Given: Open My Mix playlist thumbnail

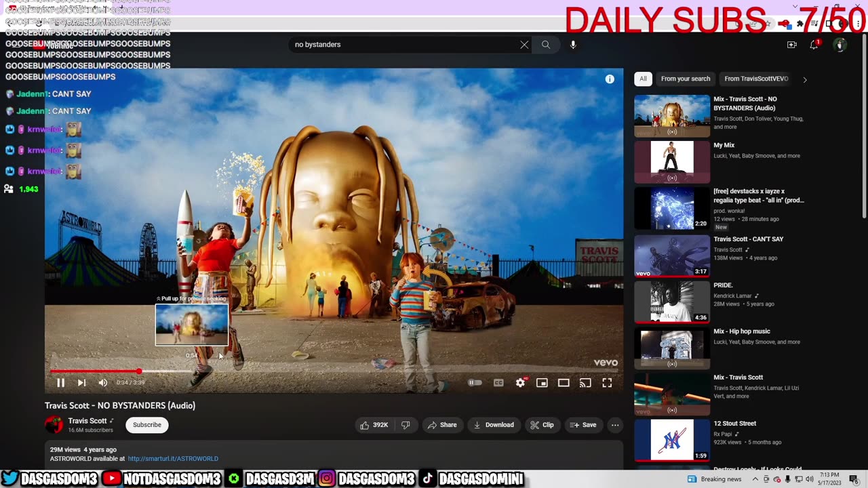Looking at the screenshot, I should [672, 162].
